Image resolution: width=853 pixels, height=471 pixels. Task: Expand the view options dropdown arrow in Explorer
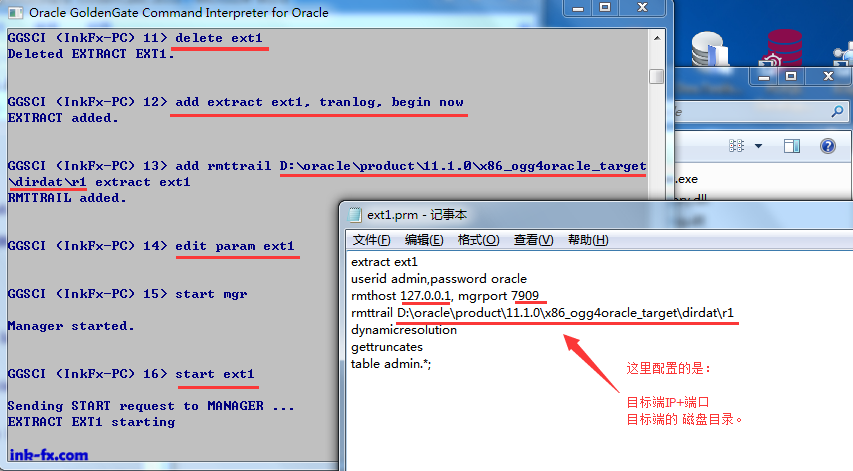click(x=758, y=146)
